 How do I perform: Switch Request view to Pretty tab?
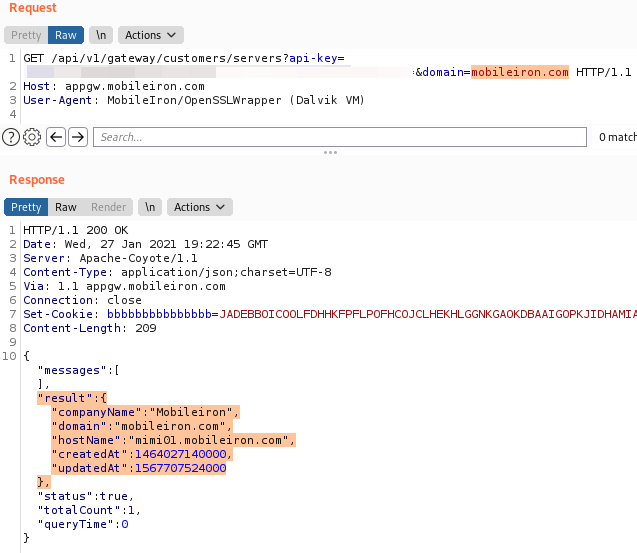pyautogui.click(x=26, y=35)
